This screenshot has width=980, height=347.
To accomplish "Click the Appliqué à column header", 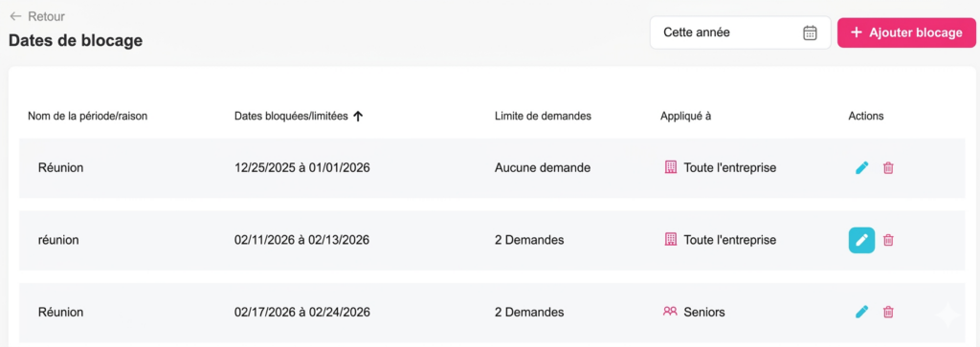I will tap(685, 116).
